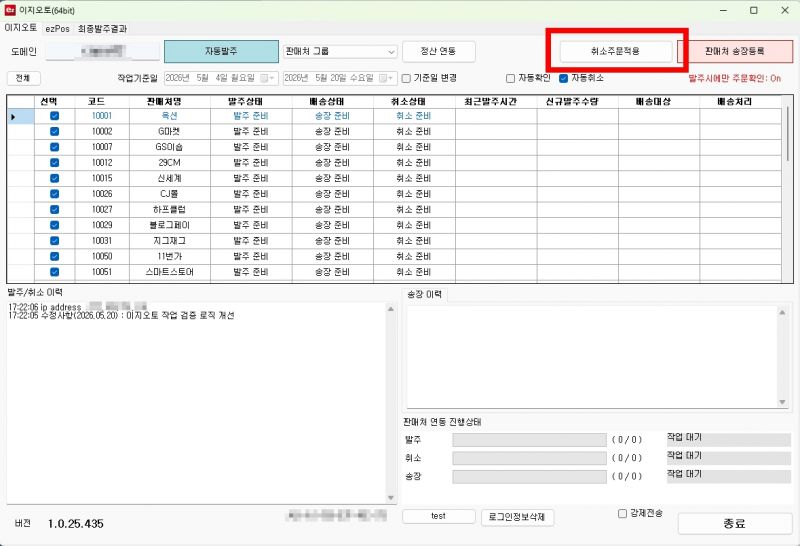Uncheck the checkbox for 옥션 row 10001
Viewport: 800px width, 546px height.
[x=55, y=116]
